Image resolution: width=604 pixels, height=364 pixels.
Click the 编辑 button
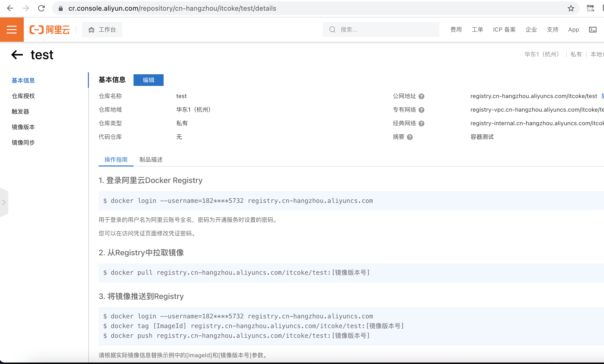click(148, 80)
